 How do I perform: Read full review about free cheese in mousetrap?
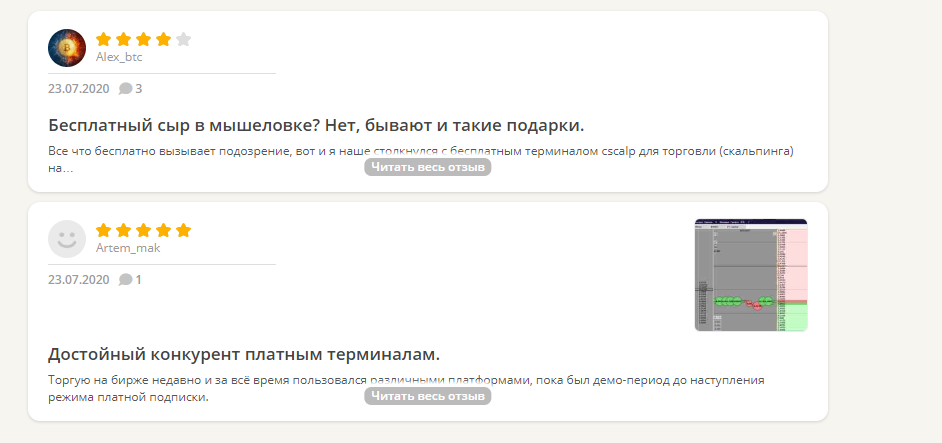tap(428, 167)
